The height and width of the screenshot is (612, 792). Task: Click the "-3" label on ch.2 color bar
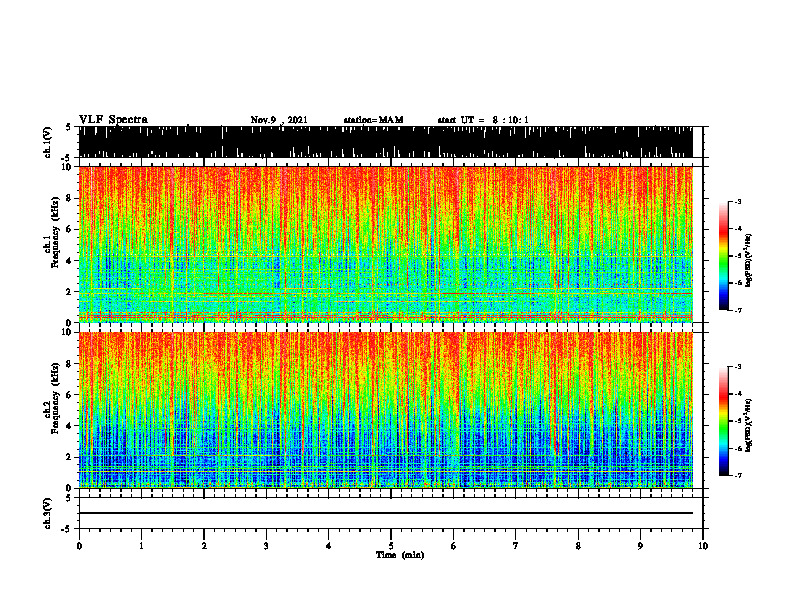click(x=738, y=367)
